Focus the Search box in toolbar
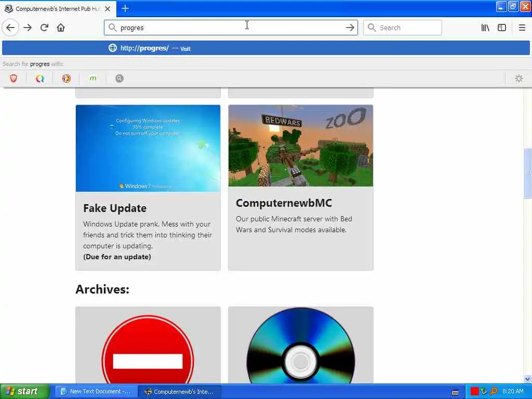 pyautogui.click(x=403, y=28)
